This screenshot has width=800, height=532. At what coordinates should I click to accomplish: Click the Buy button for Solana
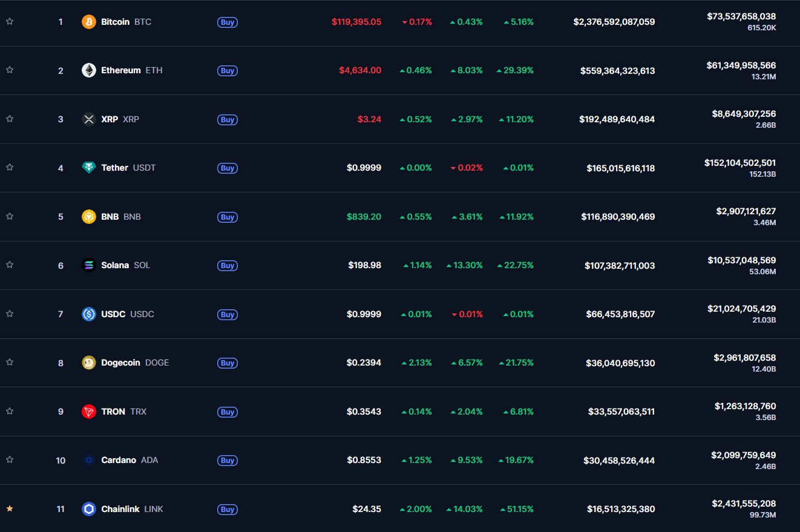tap(228, 266)
